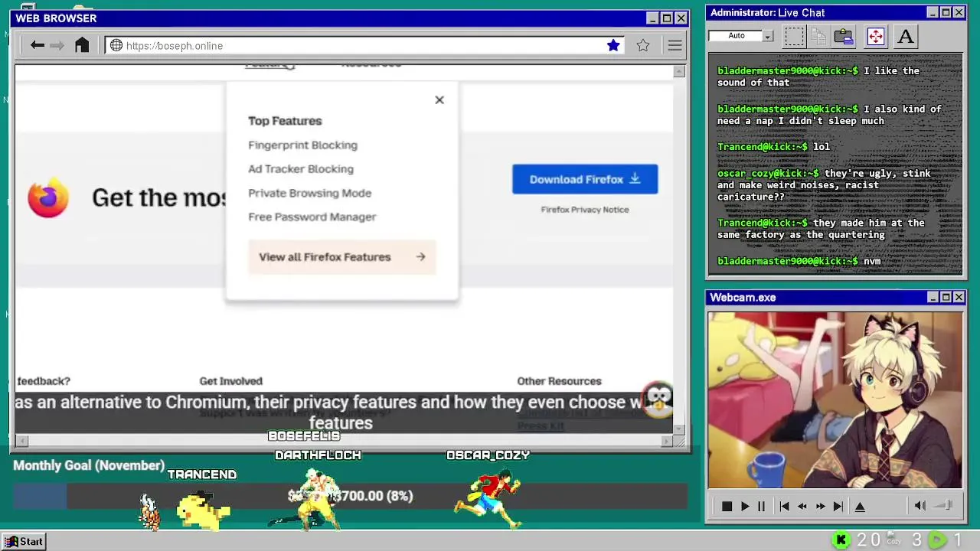980x551 pixels.
Task: Adjust the volume slider in Webcam.exe
Action: 944,505
